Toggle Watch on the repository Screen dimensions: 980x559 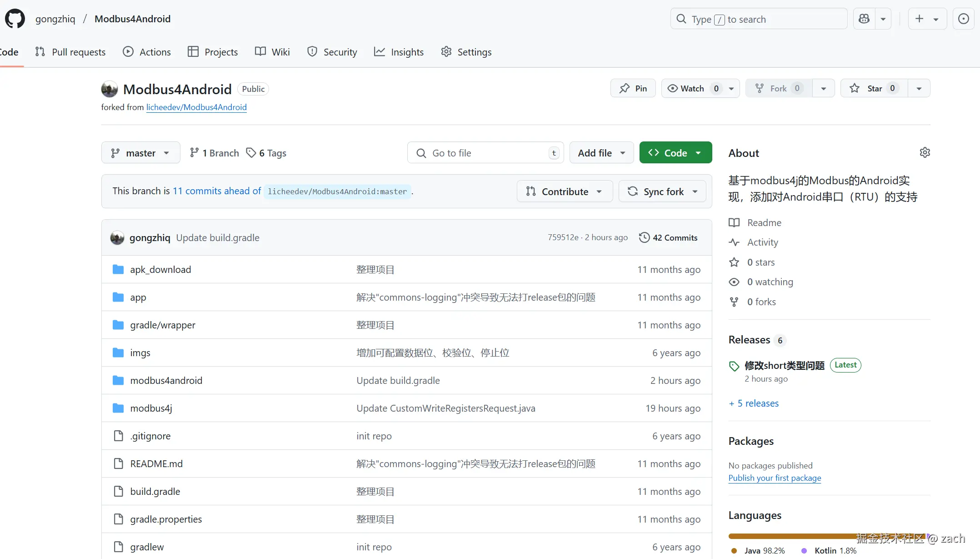tap(692, 88)
